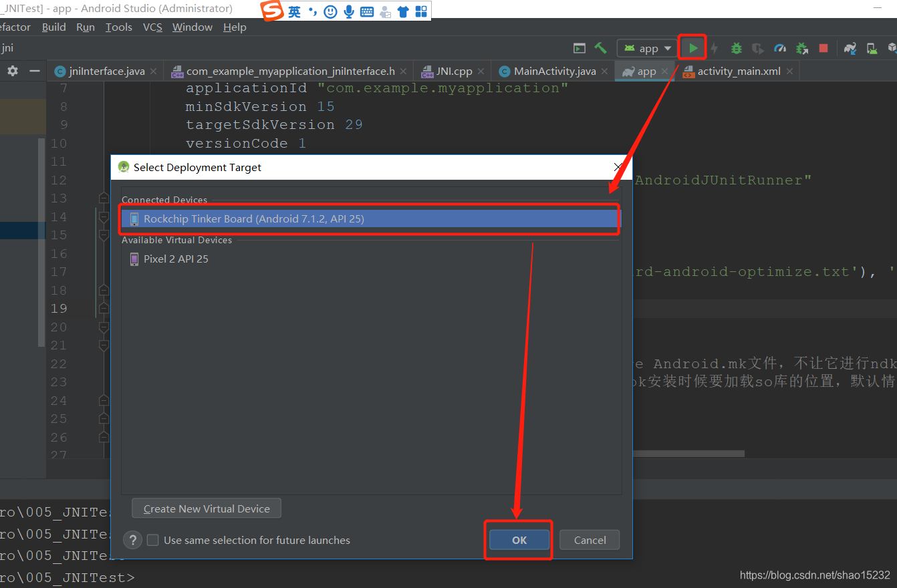
Task: Open the AVD Manager icon
Action: pos(872,48)
